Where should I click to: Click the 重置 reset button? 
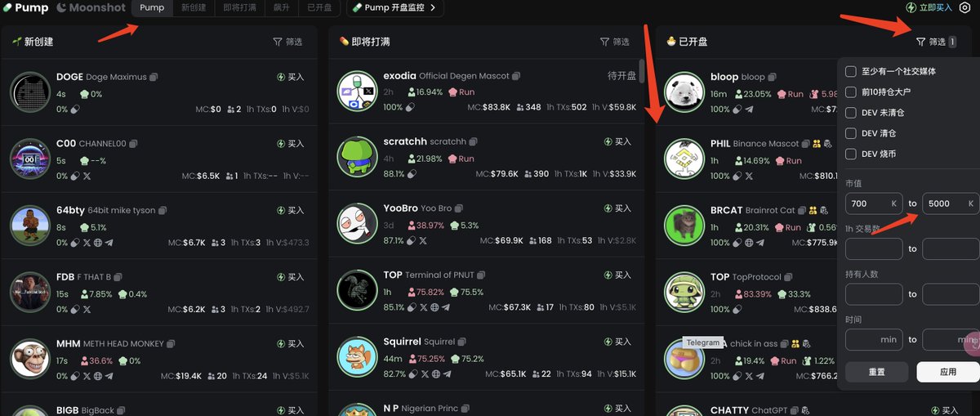(x=877, y=372)
